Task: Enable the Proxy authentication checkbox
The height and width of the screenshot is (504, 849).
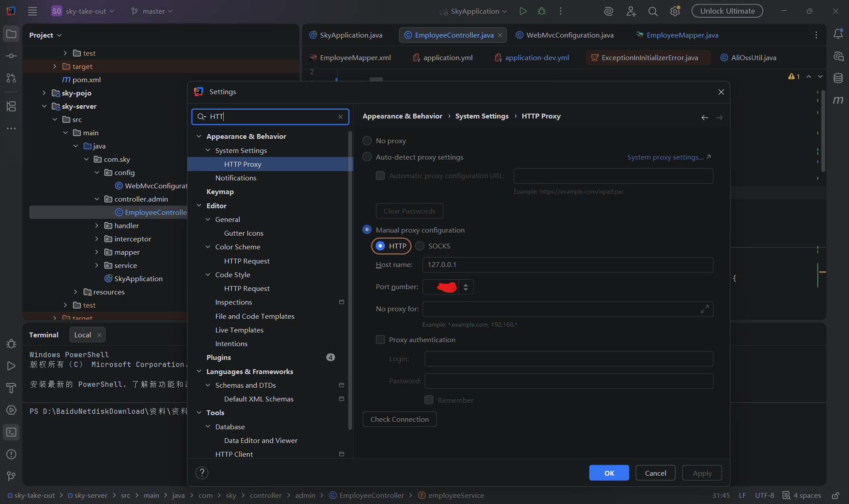Action: point(380,340)
